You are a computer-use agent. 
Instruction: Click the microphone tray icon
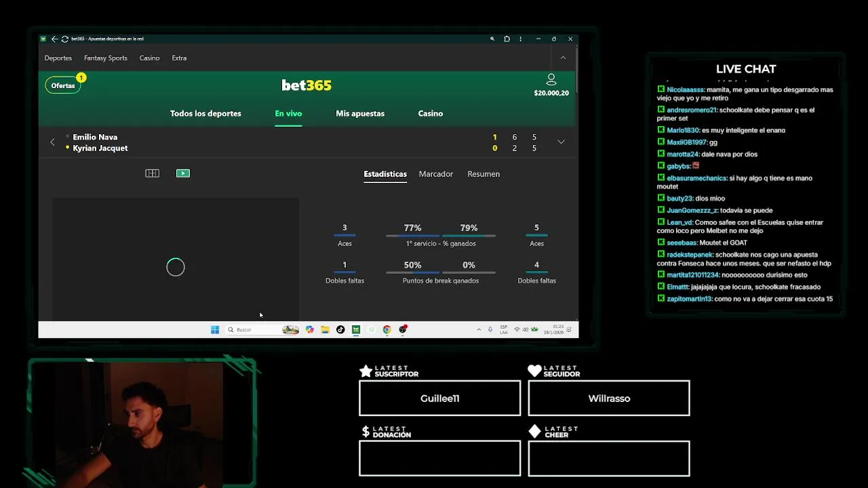pos(490,329)
